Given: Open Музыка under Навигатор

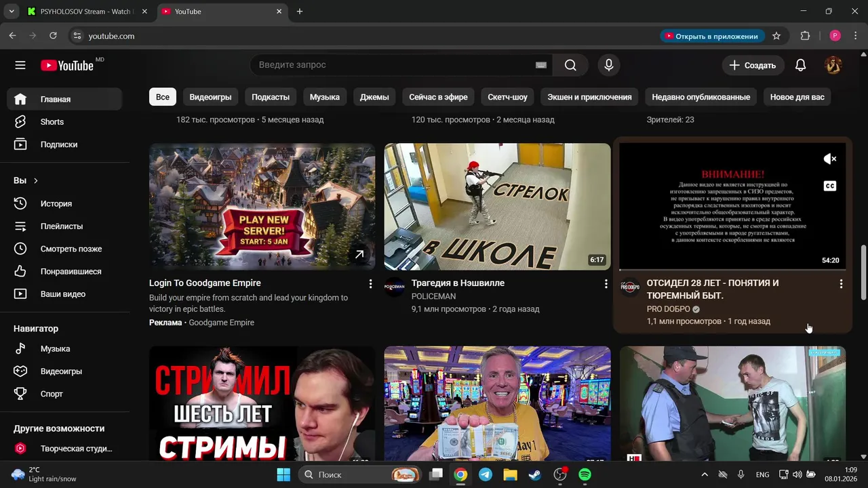Looking at the screenshot, I should click(x=64, y=348).
